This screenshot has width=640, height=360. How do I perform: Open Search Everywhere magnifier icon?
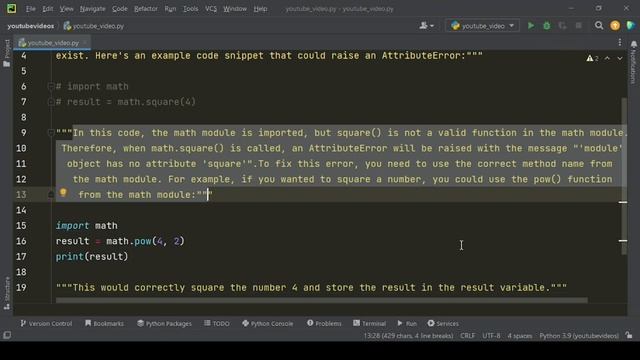(599, 26)
